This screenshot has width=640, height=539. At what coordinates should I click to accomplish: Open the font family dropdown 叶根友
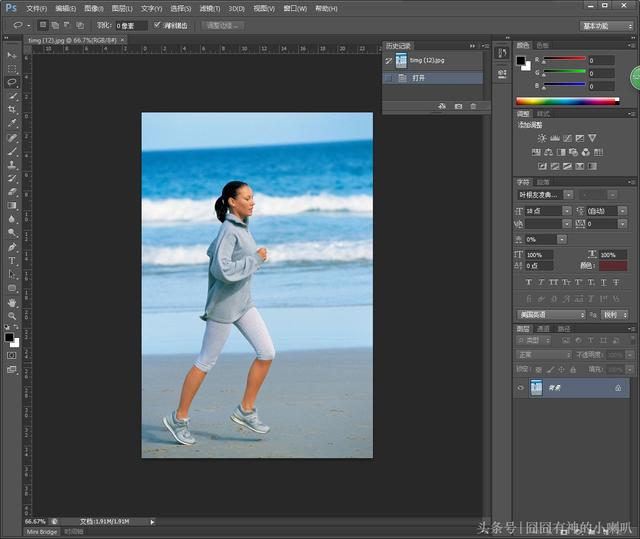(544, 195)
